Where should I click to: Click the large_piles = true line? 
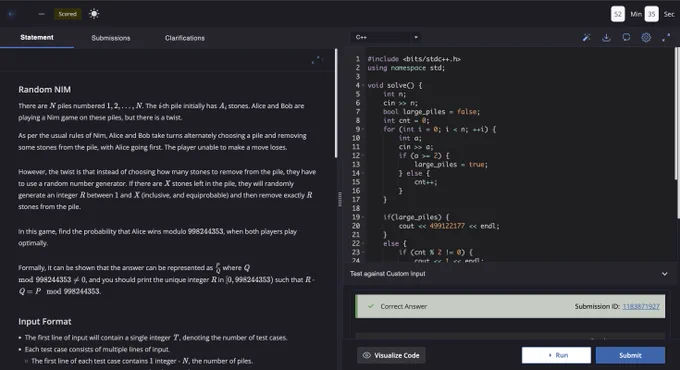coord(451,164)
